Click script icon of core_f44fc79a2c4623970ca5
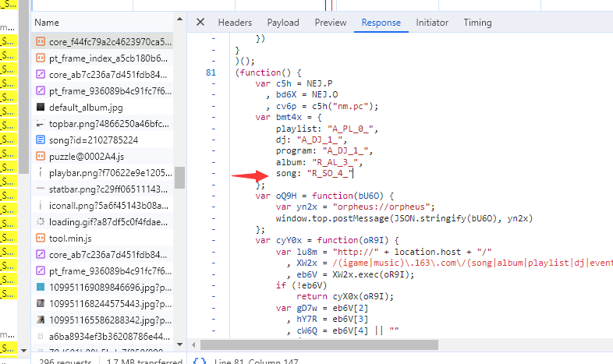Image resolution: width=613 pixels, height=364 pixels. (x=41, y=41)
